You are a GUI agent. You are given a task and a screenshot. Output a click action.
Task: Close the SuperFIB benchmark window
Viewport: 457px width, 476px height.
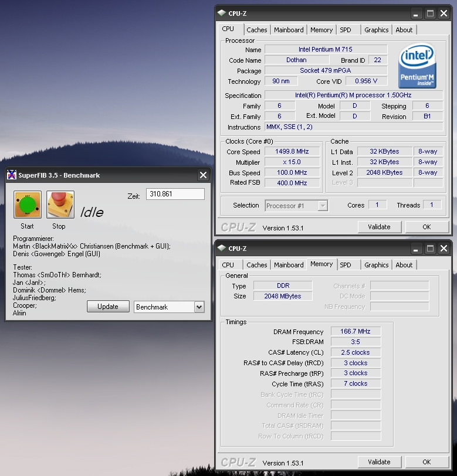(203, 175)
